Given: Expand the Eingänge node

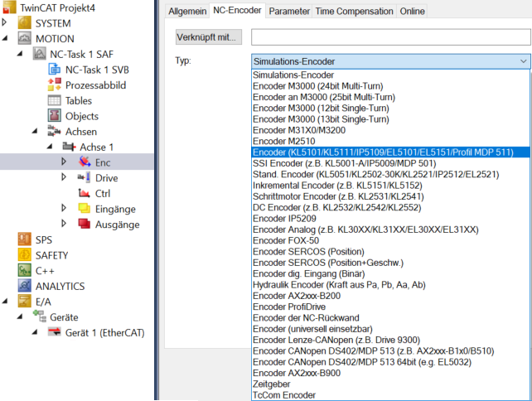Looking at the screenshot, I should pyautogui.click(x=64, y=209).
